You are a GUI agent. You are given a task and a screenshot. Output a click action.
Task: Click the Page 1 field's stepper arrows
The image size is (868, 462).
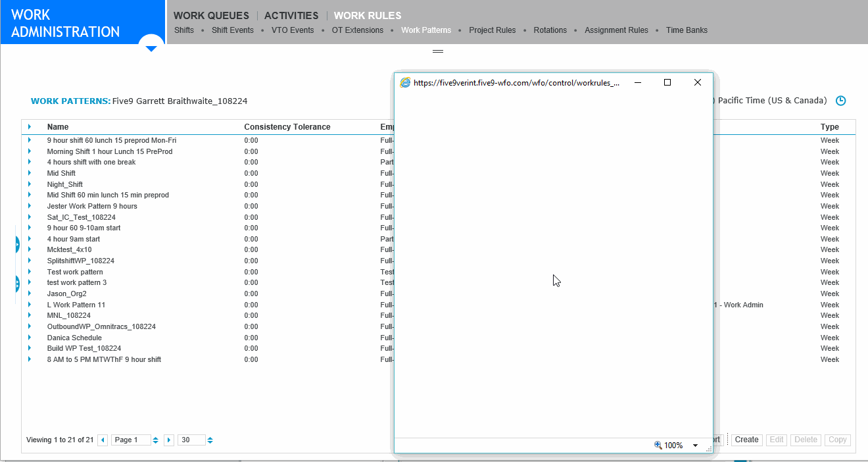click(x=156, y=440)
